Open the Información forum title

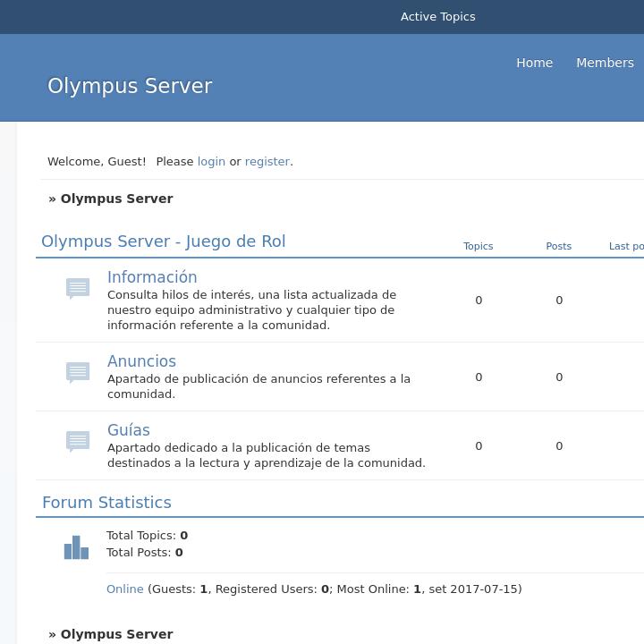(x=152, y=277)
